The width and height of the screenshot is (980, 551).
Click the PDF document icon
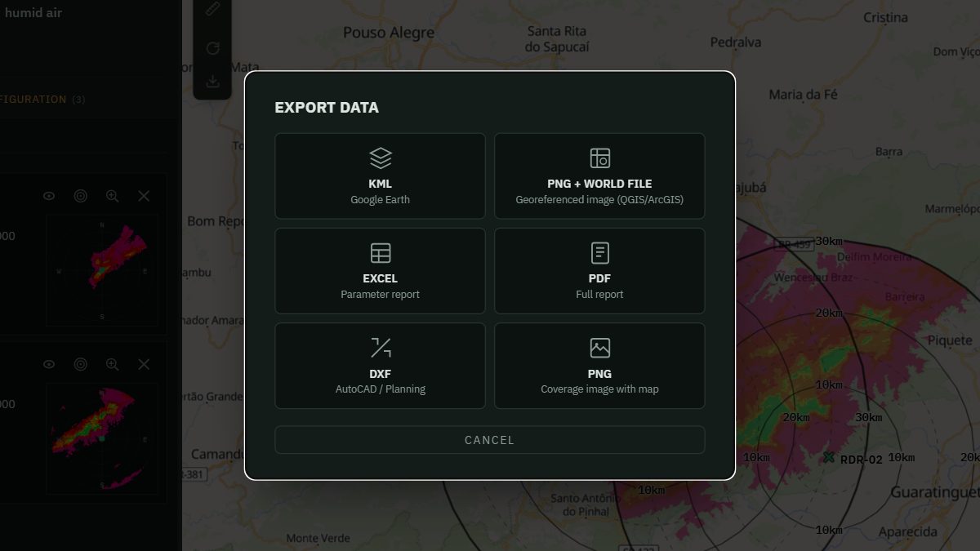600,253
